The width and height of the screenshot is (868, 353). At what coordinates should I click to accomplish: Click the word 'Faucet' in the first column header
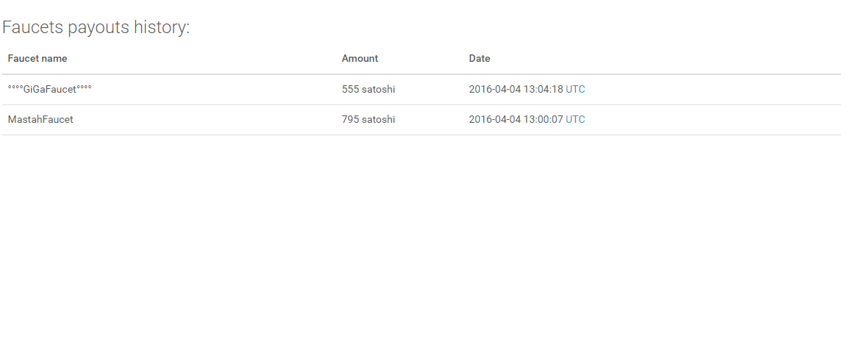(23, 59)
